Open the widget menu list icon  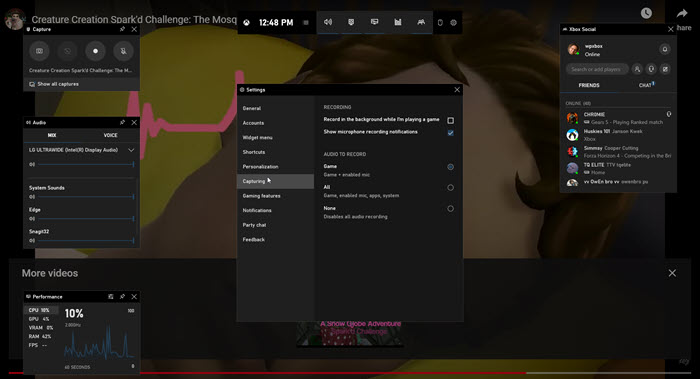coord(306,22)
